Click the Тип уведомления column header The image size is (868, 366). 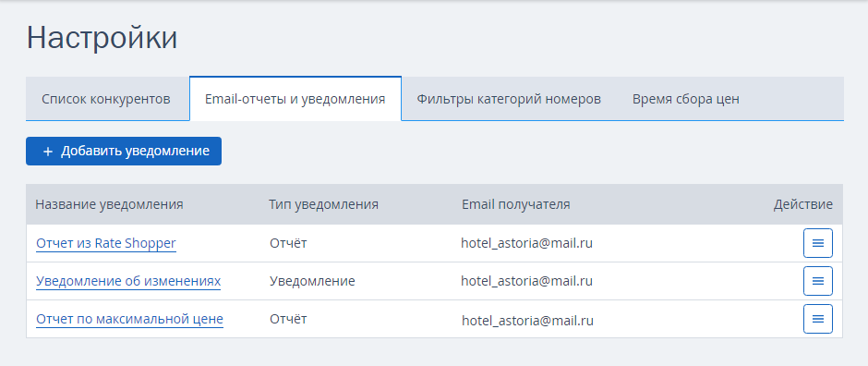click(323, 204)
